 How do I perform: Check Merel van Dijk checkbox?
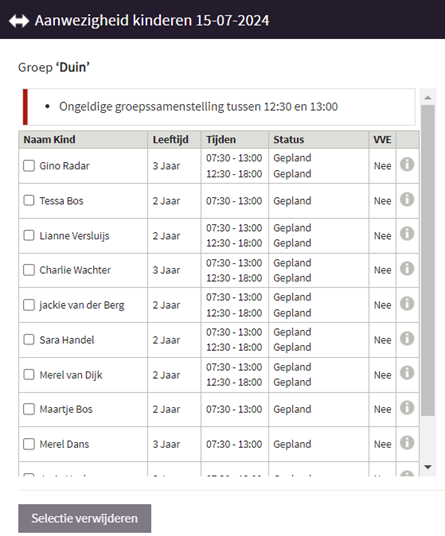[29, 375]
